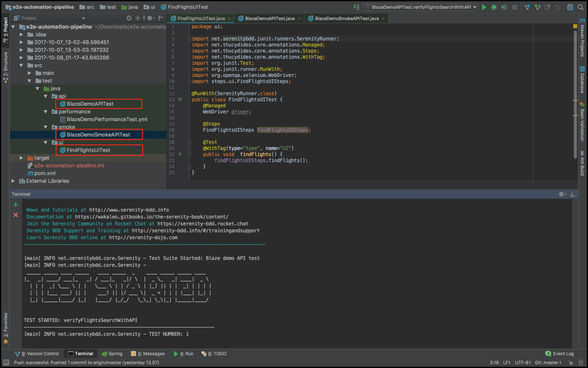Collapse the src folder

coord(21,65)
